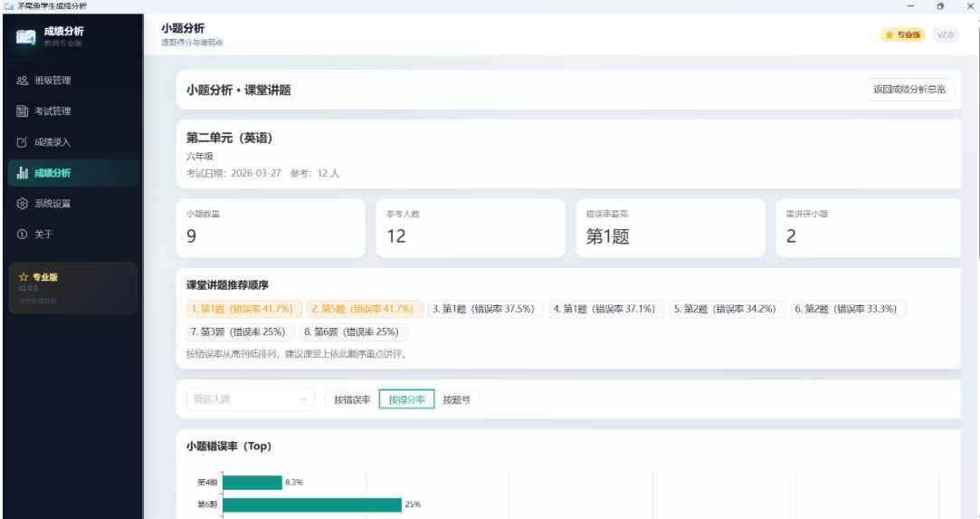Open the 关于 page

point(73,234)
